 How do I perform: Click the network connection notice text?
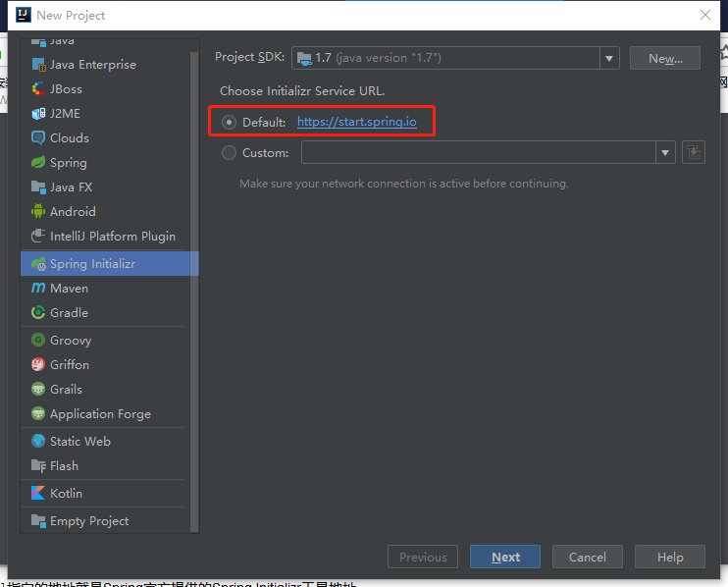(x=403, y=184)
